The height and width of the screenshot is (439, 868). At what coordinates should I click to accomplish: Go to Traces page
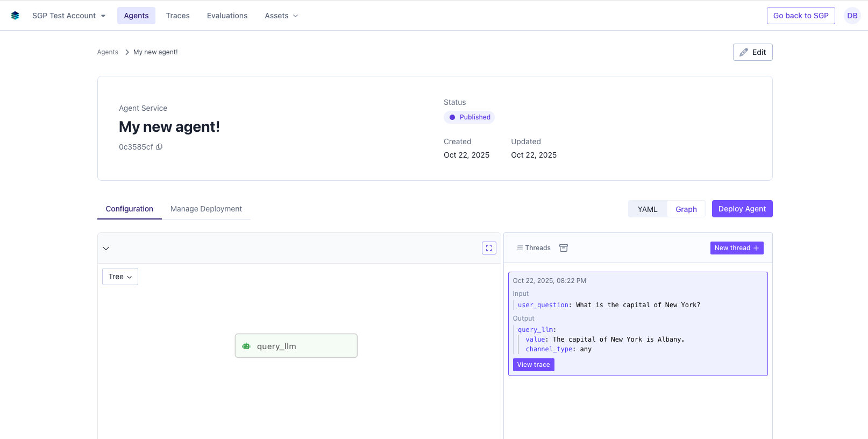[x=178, y=16]
